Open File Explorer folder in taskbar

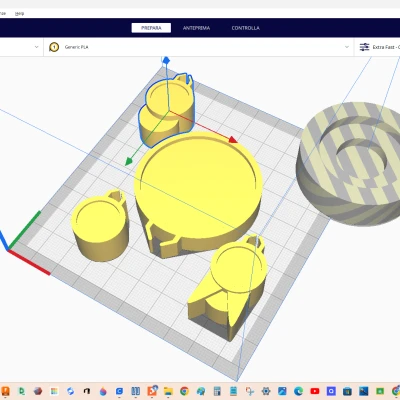click(168, 391)
